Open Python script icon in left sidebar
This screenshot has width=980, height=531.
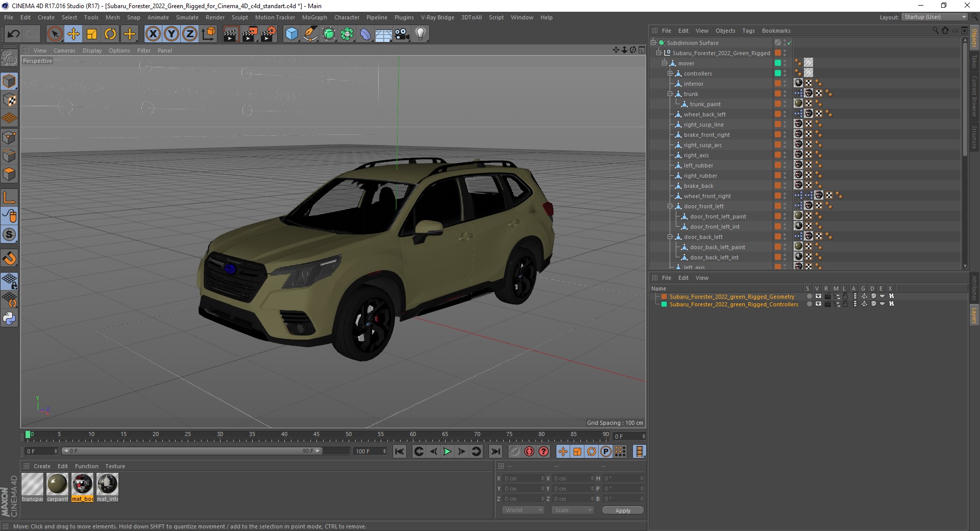pos(9,319)
